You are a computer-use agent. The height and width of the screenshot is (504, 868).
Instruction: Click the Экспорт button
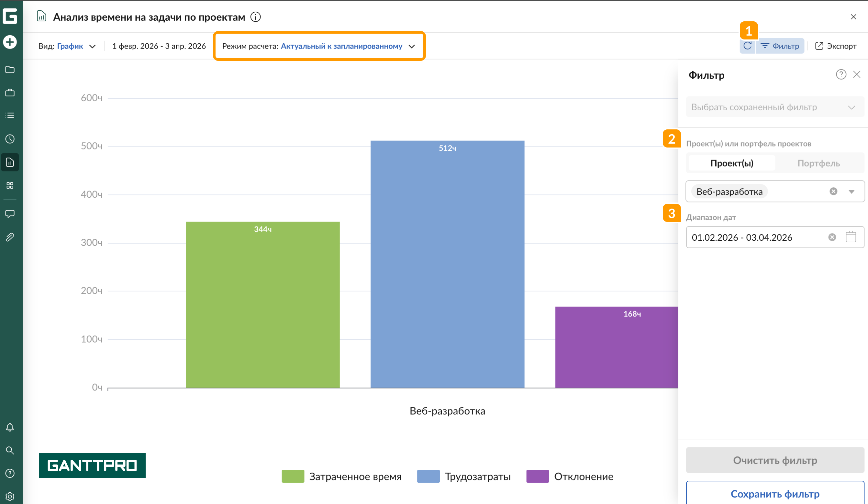[x=836, y=46]
